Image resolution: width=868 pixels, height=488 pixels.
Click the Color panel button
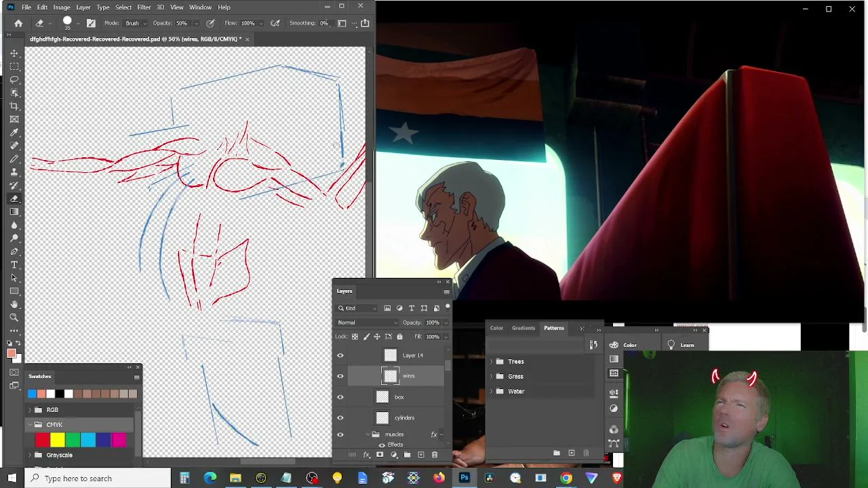pyautogui.click(x=623, y=345)
